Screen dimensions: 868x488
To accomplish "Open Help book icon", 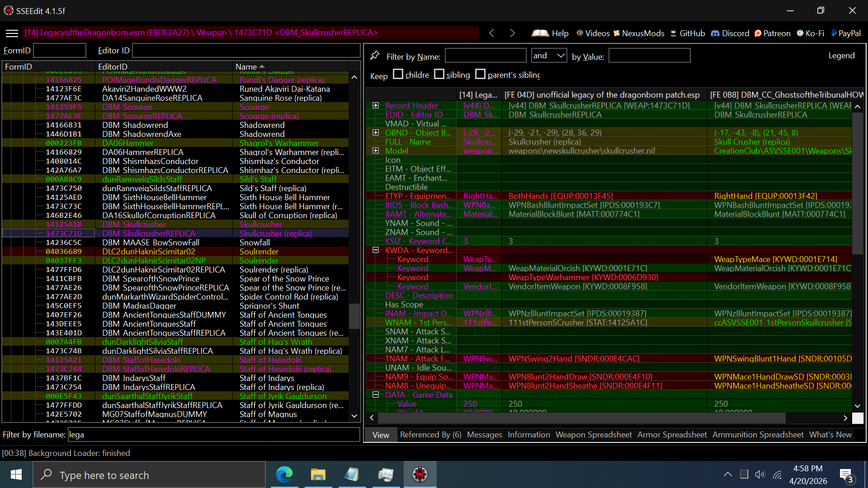I will [540, 33].
